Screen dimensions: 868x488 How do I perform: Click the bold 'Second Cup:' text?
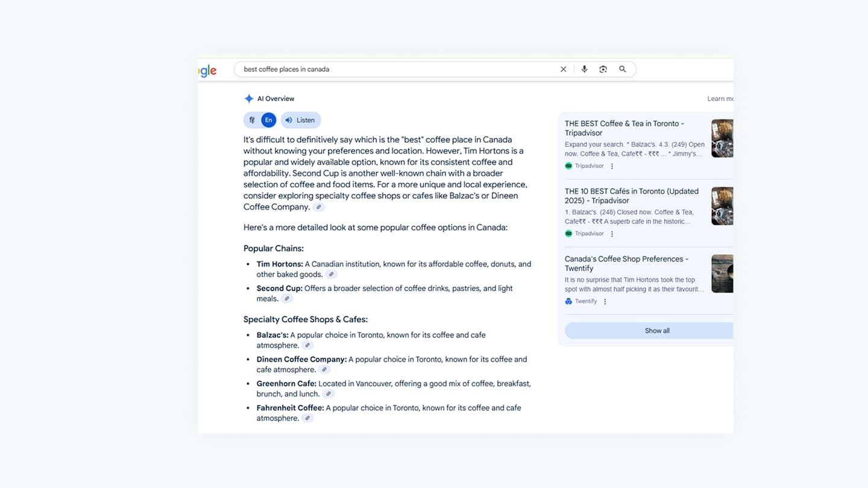[280, 288]
